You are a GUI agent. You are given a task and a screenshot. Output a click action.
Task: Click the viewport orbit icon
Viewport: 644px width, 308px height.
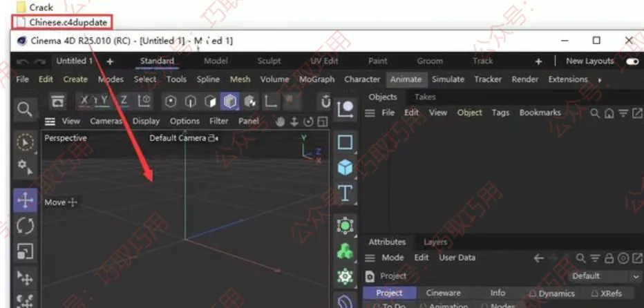pyautogui.click(x=308, y=122)
